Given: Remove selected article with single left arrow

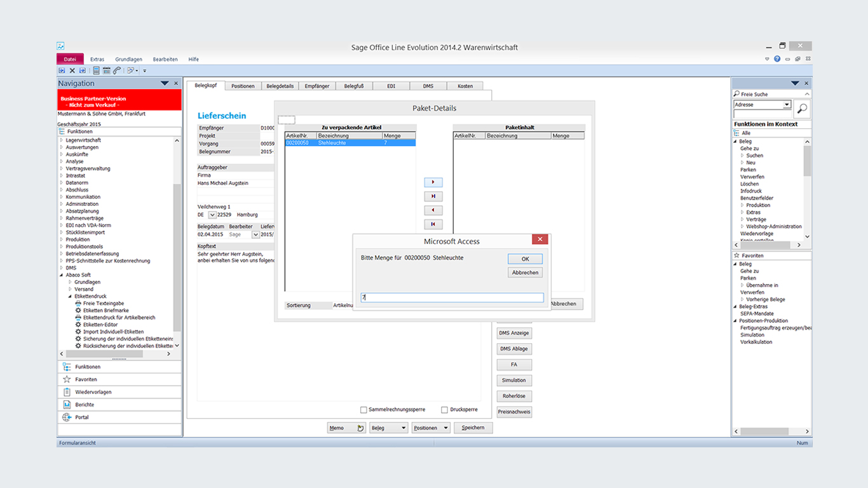Looking at the screenshot, I should point(433,210).
